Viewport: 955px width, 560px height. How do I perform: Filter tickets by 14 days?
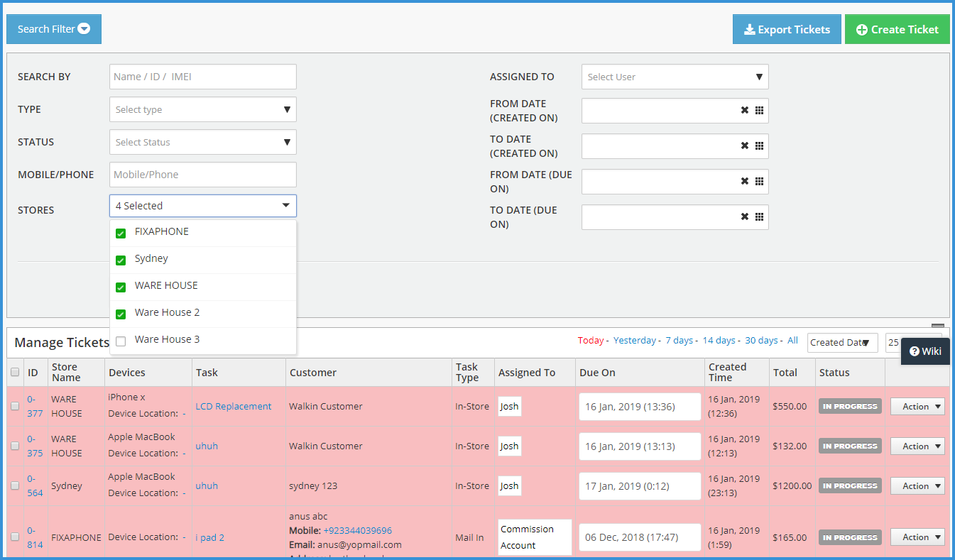(719, 341)
